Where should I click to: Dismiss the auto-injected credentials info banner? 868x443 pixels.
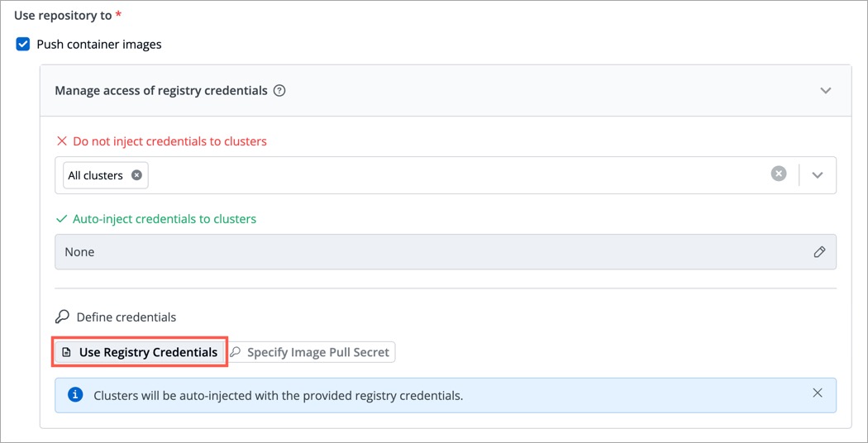coord(818,393)
